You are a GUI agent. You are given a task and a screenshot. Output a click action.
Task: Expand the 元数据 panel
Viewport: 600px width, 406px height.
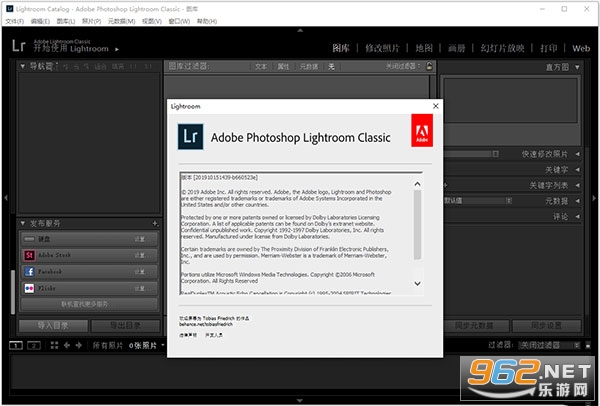pyautogui.click(x=577, y=201)
